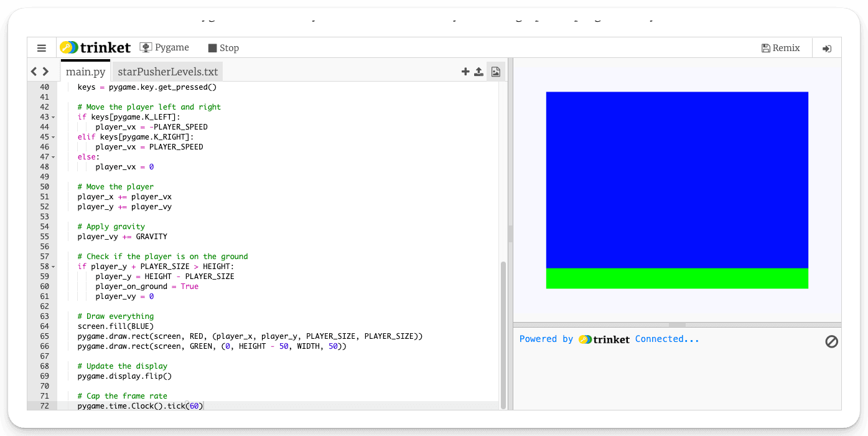Click the 'Connected...' console text
868x436 pixels.
(x=667, y=339)
